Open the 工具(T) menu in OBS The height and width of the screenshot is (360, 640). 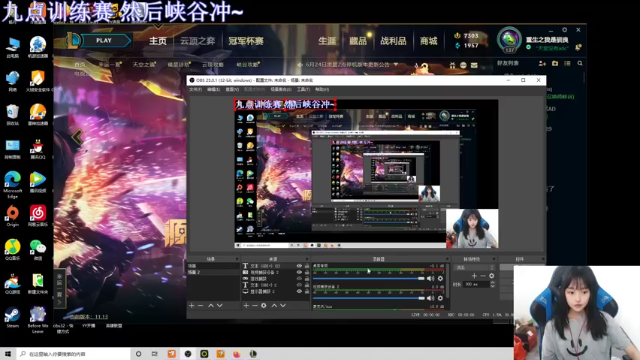pyautogui.click(x=303, y=89)
